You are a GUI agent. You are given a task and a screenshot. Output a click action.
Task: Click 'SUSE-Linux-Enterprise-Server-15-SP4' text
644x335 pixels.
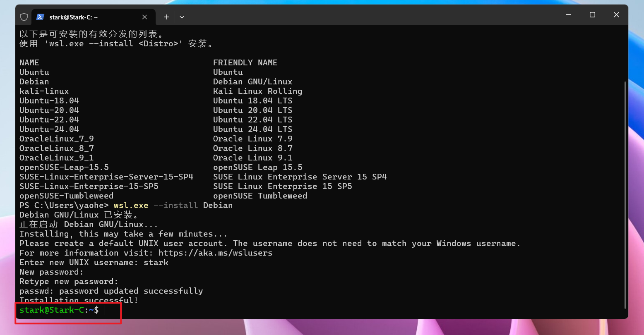click(106, 177)
